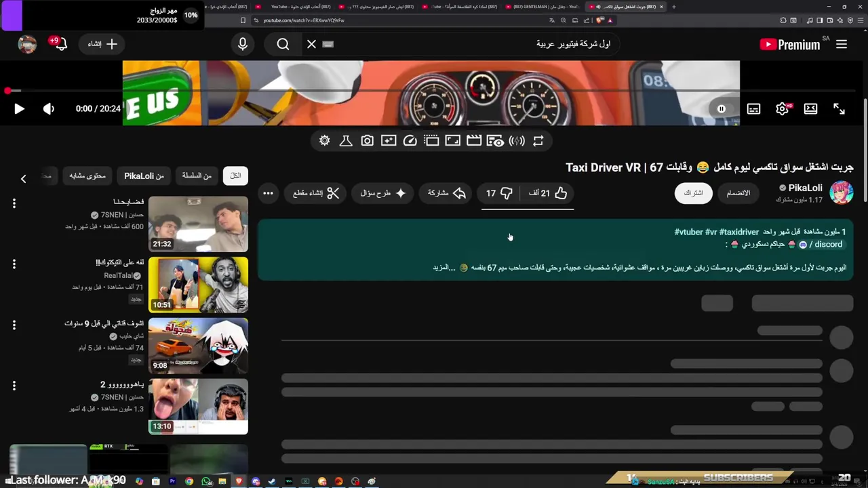This screenshot has width=868, height=488.
Task: Open playback speed gauge icon
Action: point(410,140)
